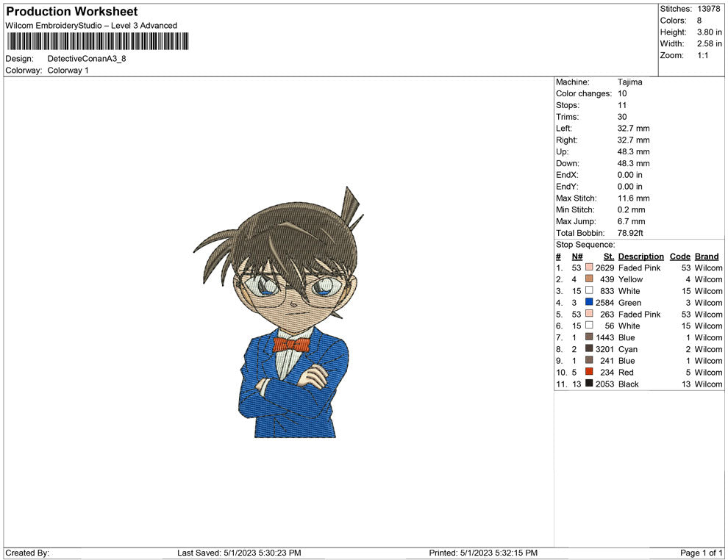728x560 pixels.
Task: Click the 'Description' column header
Action: (x=641, y=256)
